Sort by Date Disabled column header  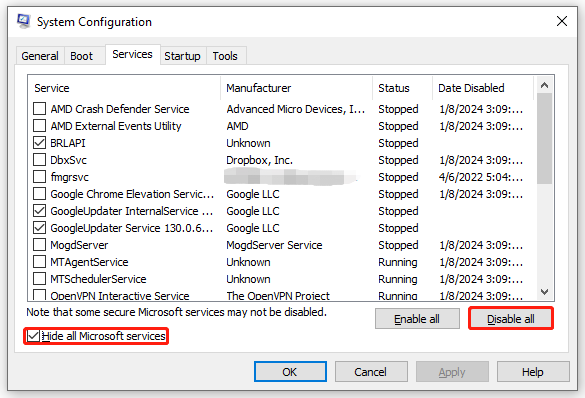click(483, 88)
